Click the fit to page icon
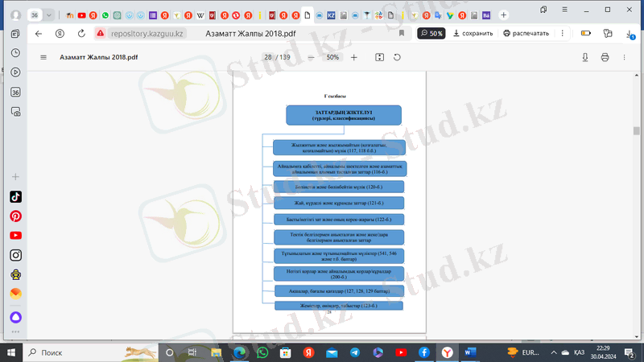 tap(380, 58)
